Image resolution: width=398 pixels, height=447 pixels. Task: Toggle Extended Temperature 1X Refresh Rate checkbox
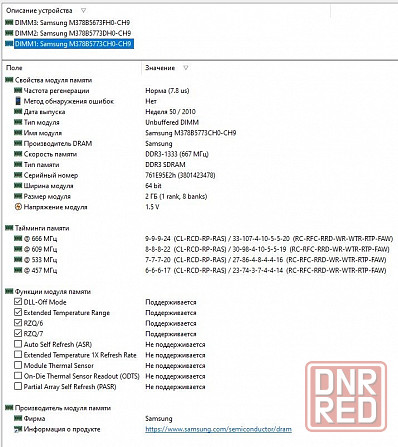18,355
